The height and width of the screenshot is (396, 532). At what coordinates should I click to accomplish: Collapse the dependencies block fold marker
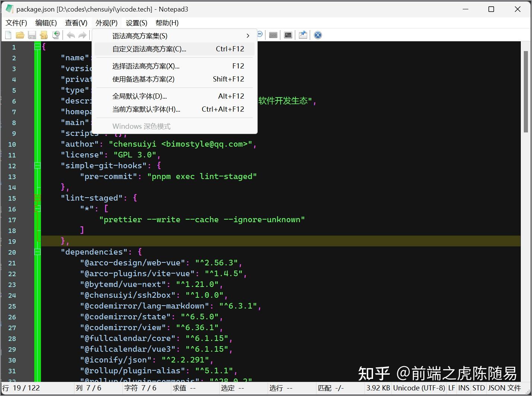pyautogui.click(x=37, y=252)
